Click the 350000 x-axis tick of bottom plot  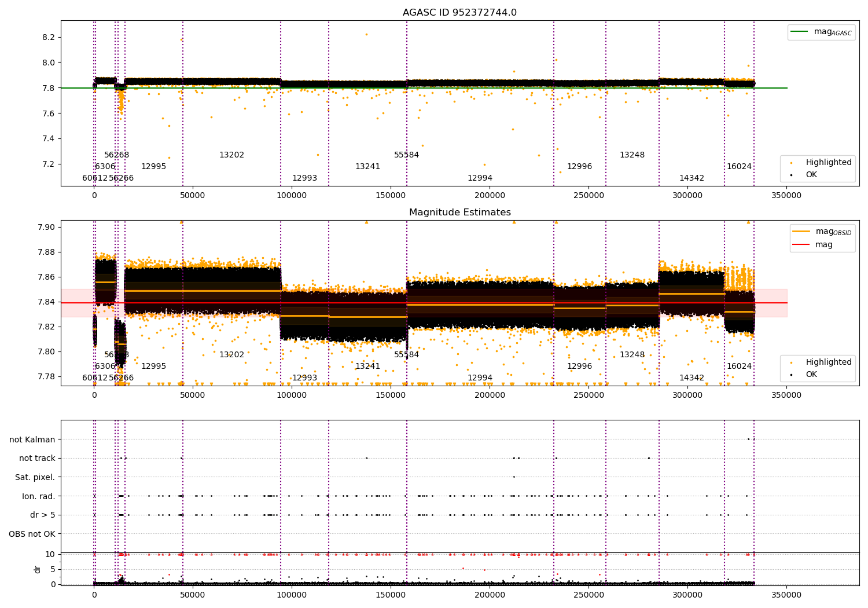coord(787,595)
